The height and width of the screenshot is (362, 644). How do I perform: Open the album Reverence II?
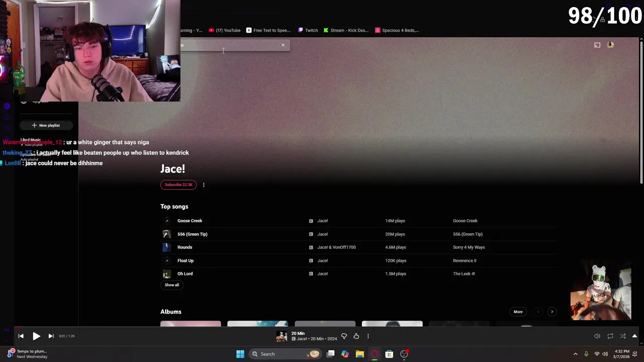(464, 261)
